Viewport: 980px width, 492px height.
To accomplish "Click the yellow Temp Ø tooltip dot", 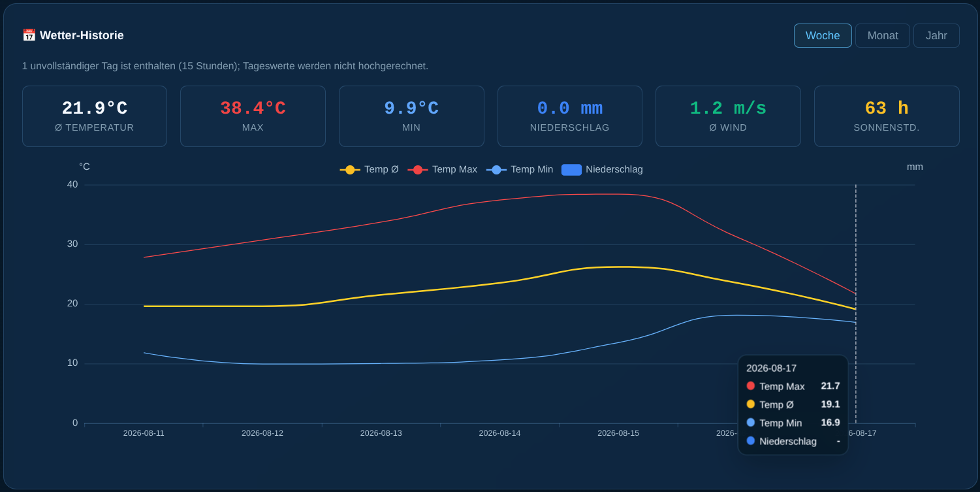I will pyautogui.click(x=751, y=404).
